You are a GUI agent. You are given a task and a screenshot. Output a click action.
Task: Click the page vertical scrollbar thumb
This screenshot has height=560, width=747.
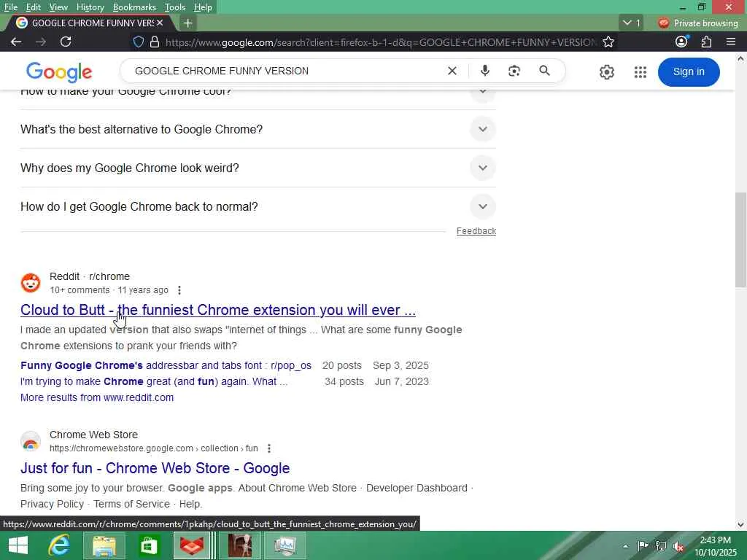740,239
